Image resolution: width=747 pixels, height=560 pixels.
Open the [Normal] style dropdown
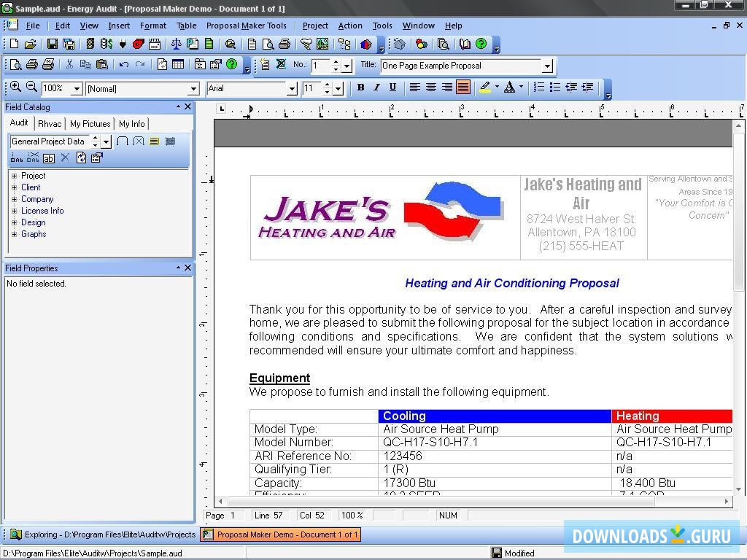tap(193, 88)
